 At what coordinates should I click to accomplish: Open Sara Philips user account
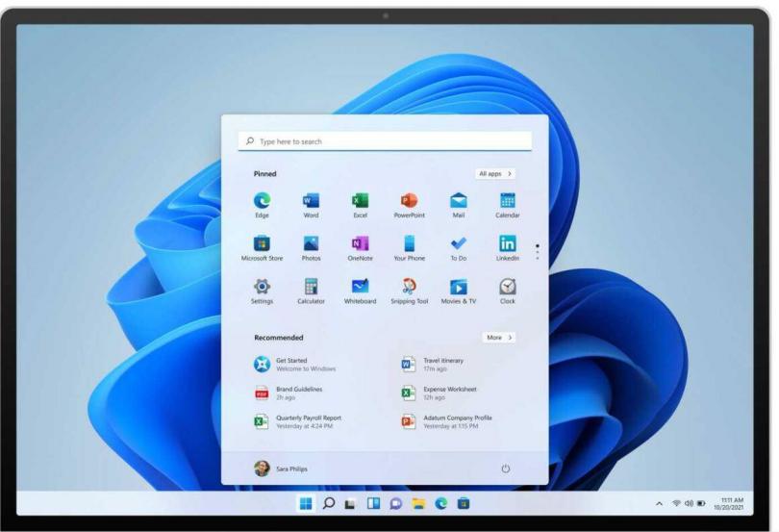281,469
